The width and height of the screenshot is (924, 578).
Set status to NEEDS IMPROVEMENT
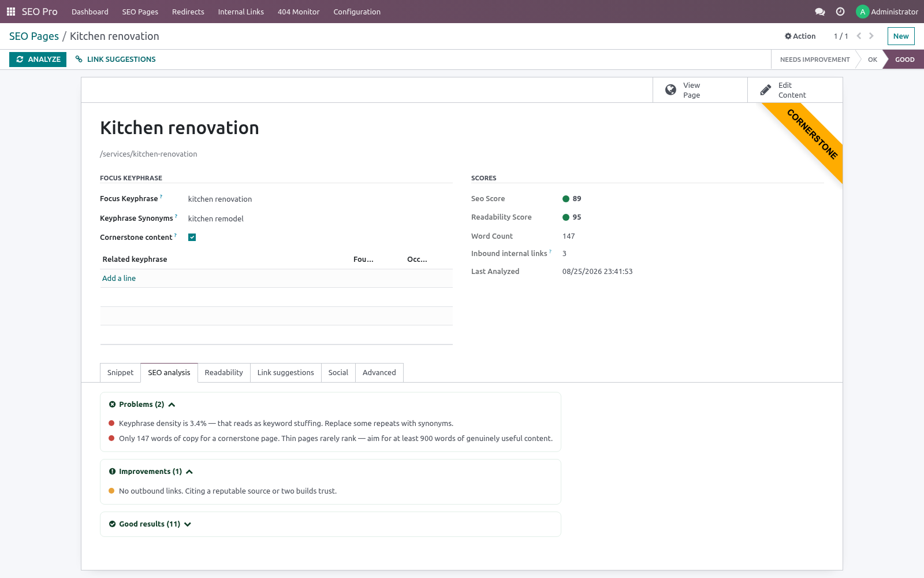coord(815,60)
